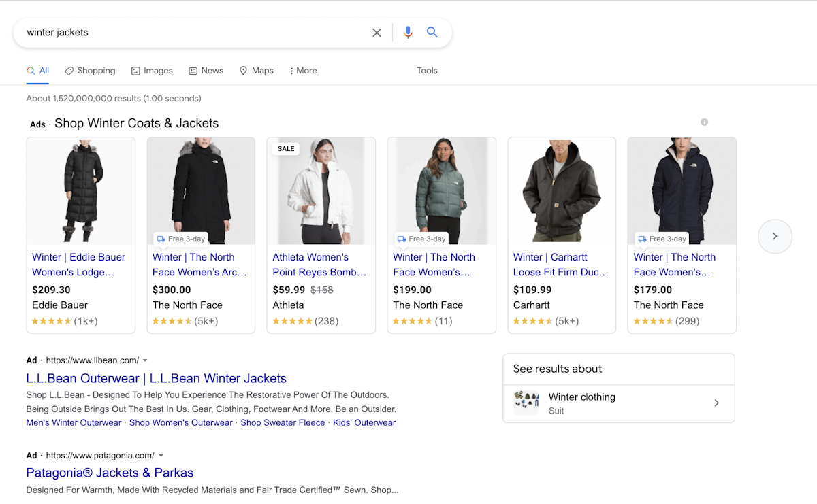Open the Tools menu
Viewport: 817px width, 504px height.
click(427, 70)
